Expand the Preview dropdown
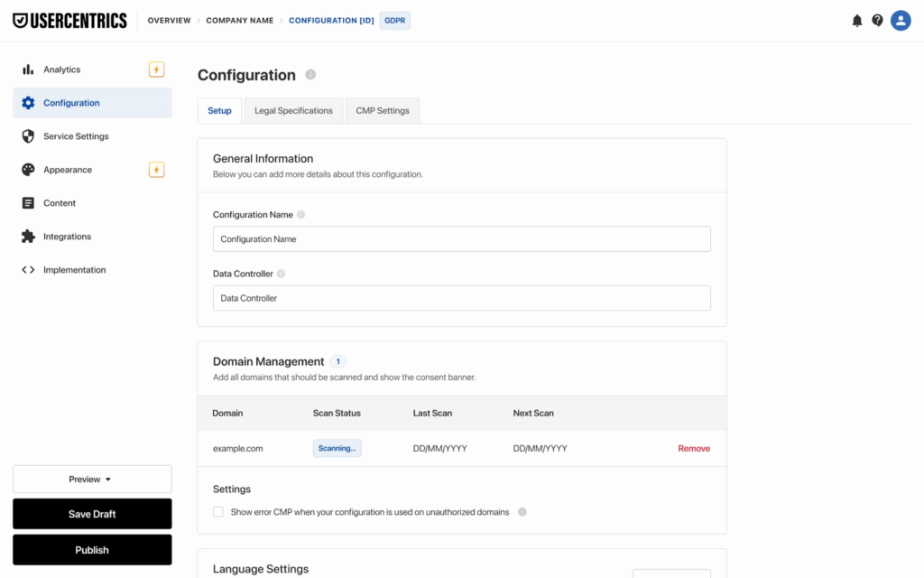924x578 pixels. click(92, 480)
